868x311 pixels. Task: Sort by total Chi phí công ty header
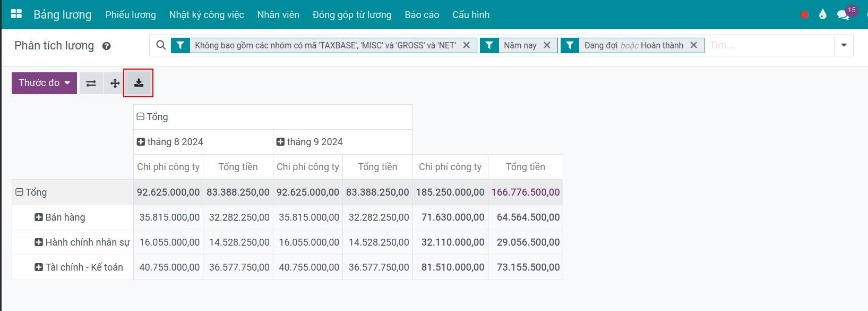point(450,167)
